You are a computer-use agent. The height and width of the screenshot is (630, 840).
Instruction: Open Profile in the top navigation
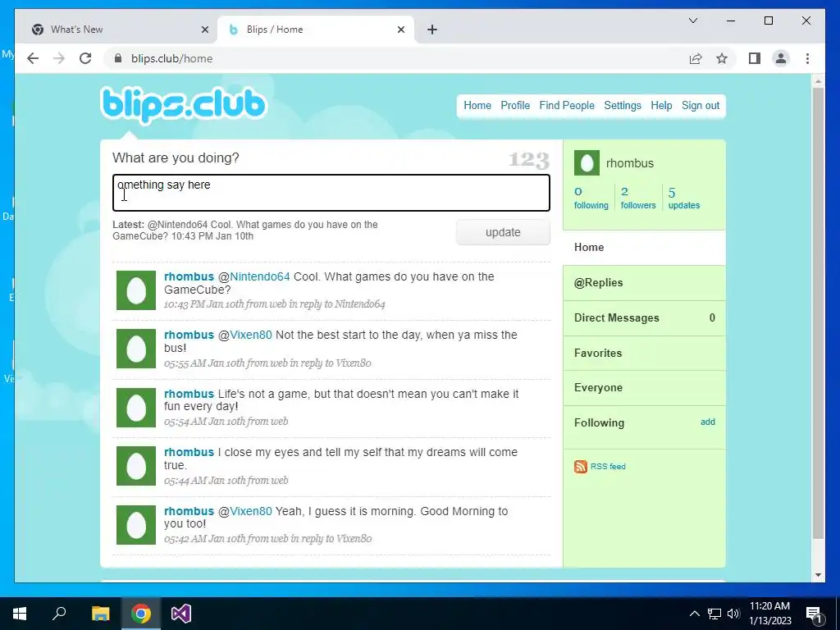coord(515,106)
